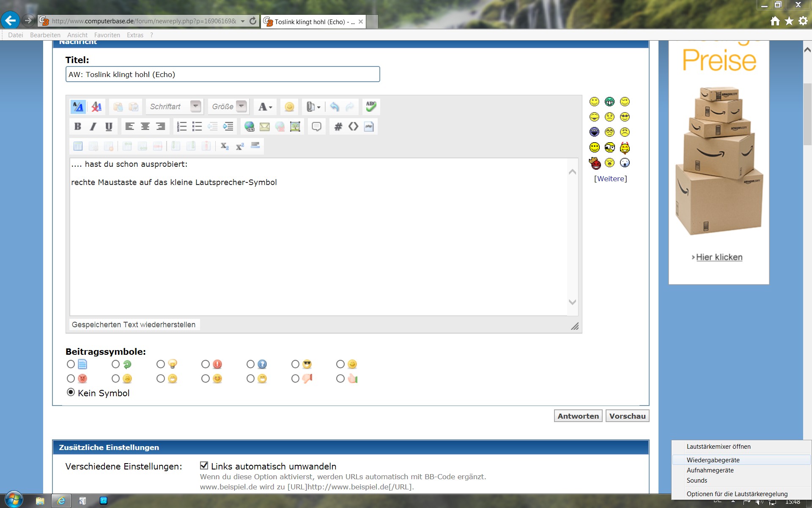
Task: Insert an image with picture icon
Action: point(295,127)
